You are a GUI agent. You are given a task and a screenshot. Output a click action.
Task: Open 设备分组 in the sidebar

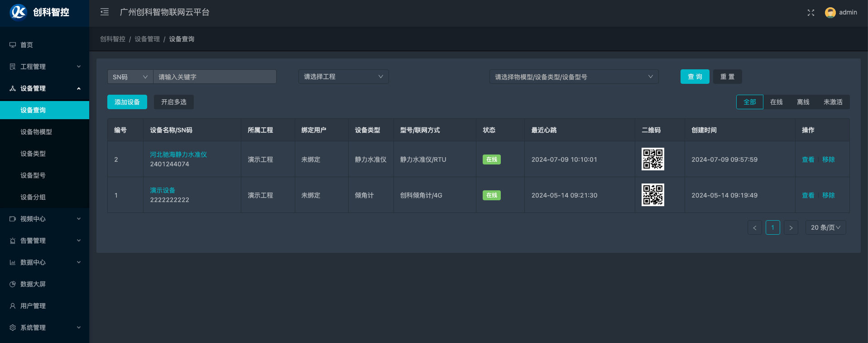click(x=44, y=197)
